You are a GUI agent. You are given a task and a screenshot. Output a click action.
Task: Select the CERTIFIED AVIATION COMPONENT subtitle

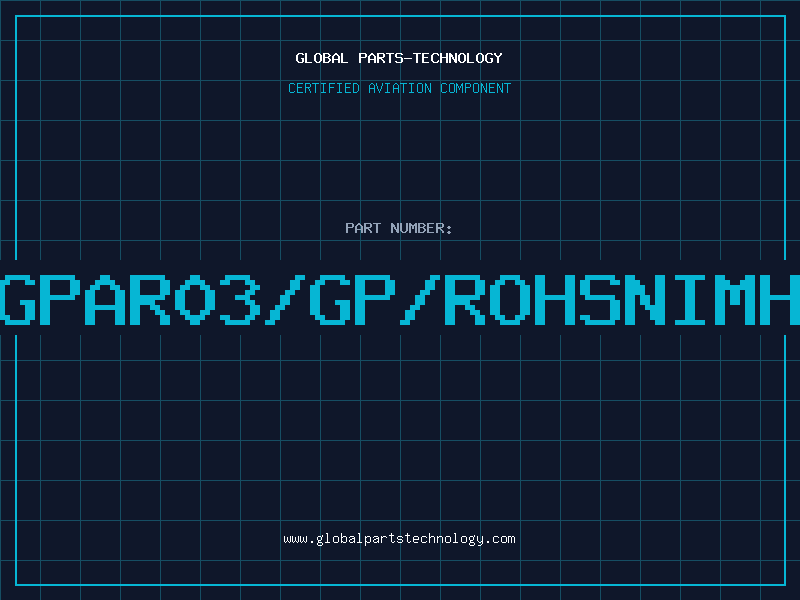pos(399,88)
